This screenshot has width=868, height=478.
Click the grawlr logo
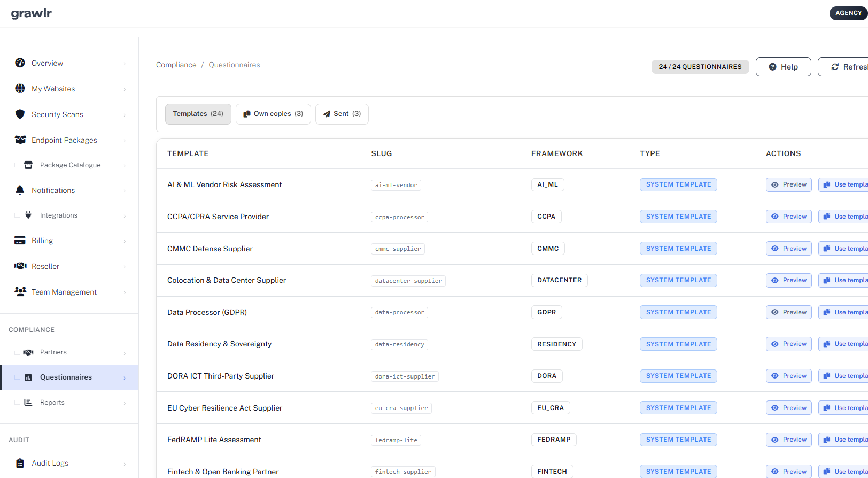click(32, 13)
